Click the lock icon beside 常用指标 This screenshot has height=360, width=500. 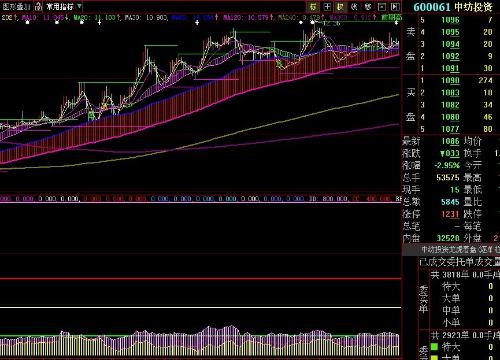pos(38,6)
